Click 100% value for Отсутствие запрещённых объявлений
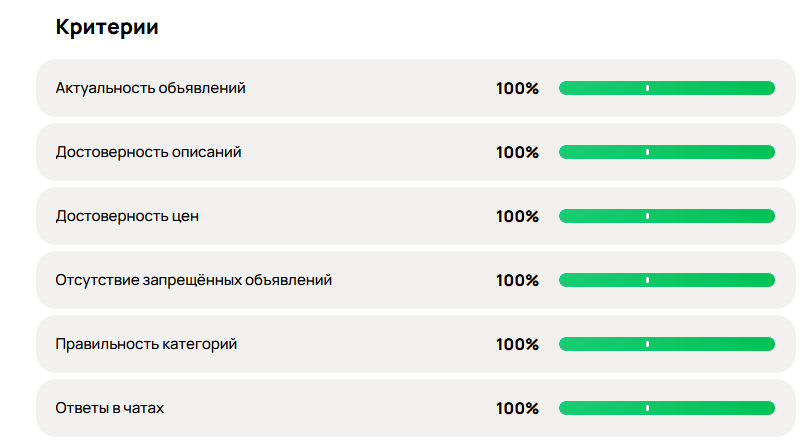Screen dimensions: 812x442 coord(517,280)
